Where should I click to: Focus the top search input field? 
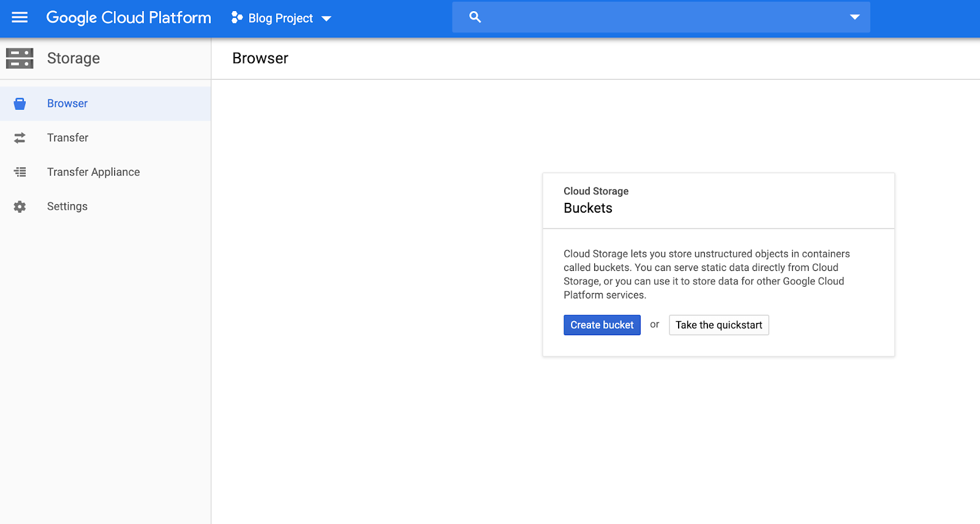(661, 17)
